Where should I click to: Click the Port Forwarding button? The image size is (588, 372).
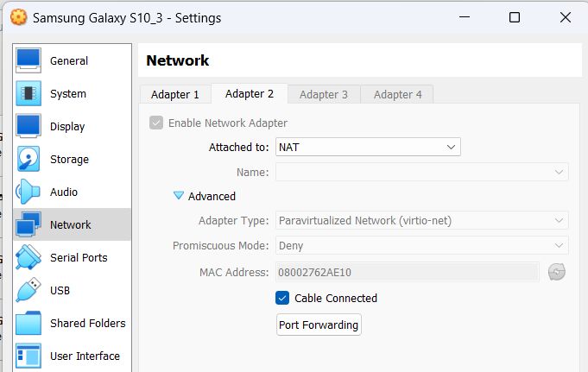coord(319,325)
